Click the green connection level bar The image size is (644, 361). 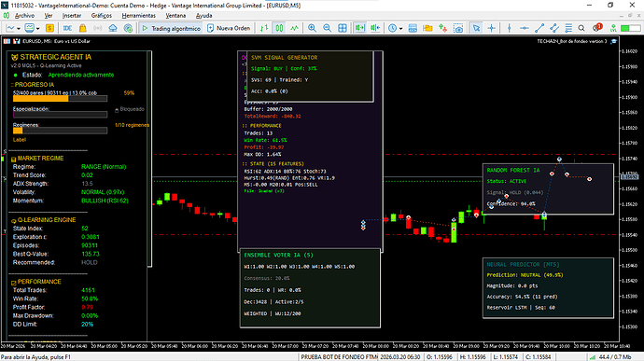click(x=630, y=28)
